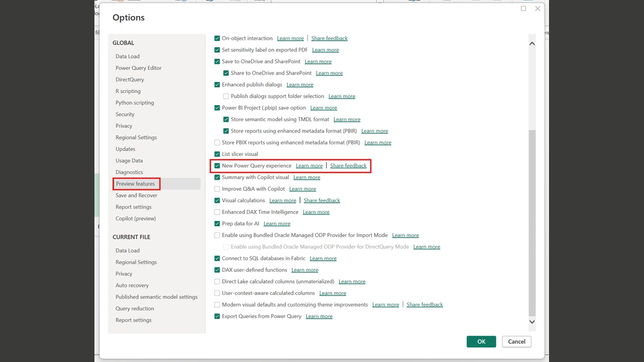Click scrollbar up arrow in options list

click(x=532, y=44)
